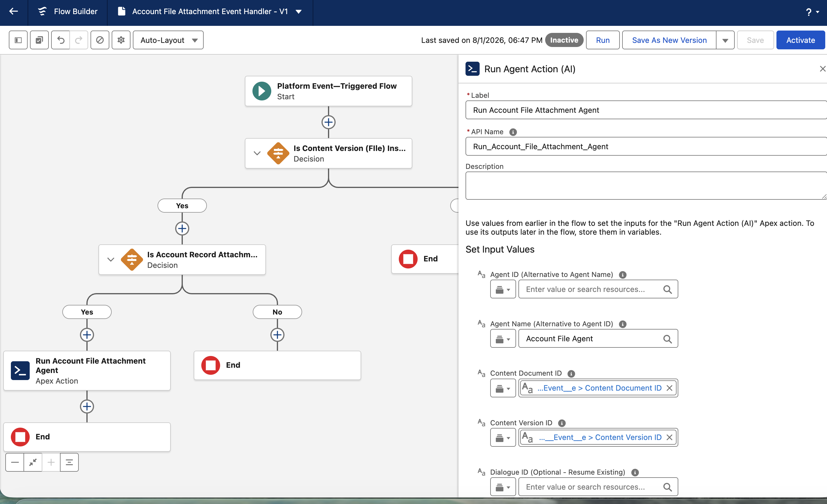The height and width of the screenshot is (504, 827).
Task: Activate the flow
Action: (x=801, y=40)
